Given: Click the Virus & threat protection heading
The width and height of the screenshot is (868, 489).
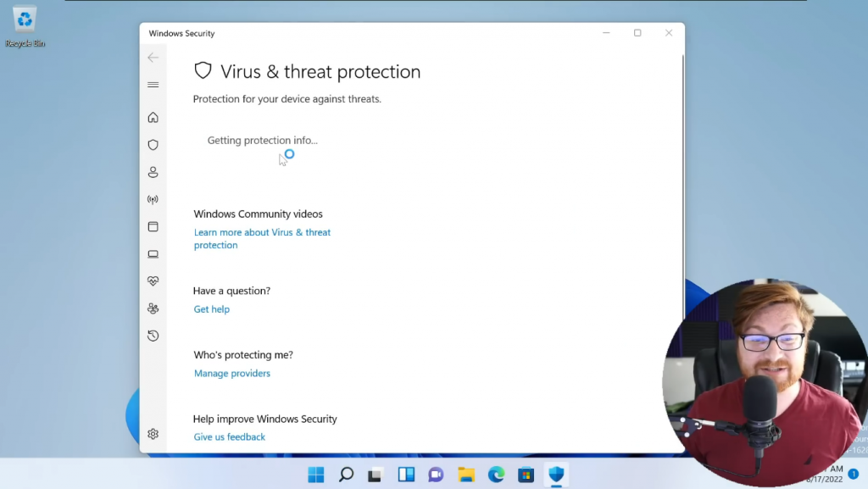Looking at the screenshot, I should 320,71.
